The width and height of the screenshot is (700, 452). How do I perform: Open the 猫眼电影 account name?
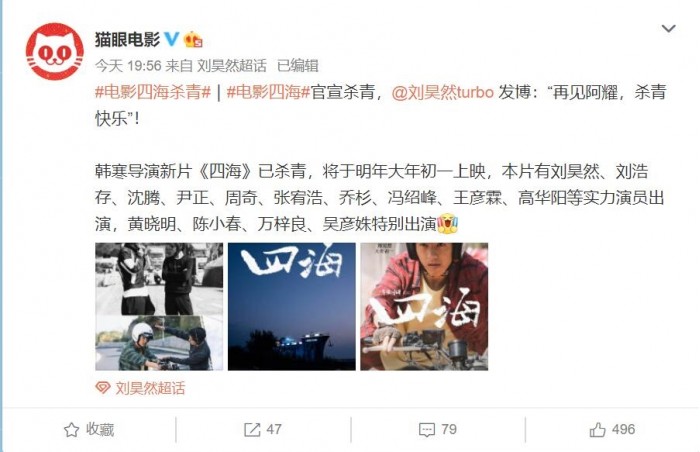(127, 40)
